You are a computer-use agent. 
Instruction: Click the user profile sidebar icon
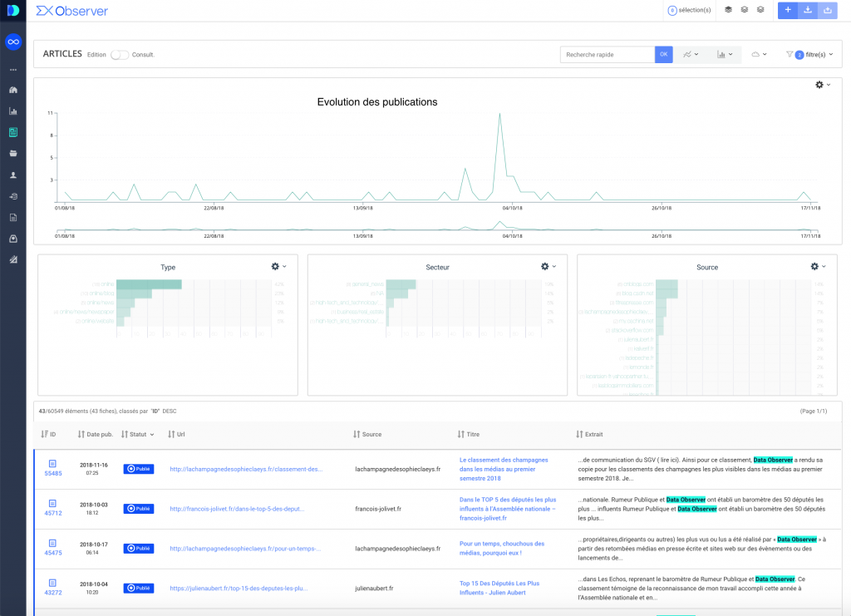click(x=12, y=175)
